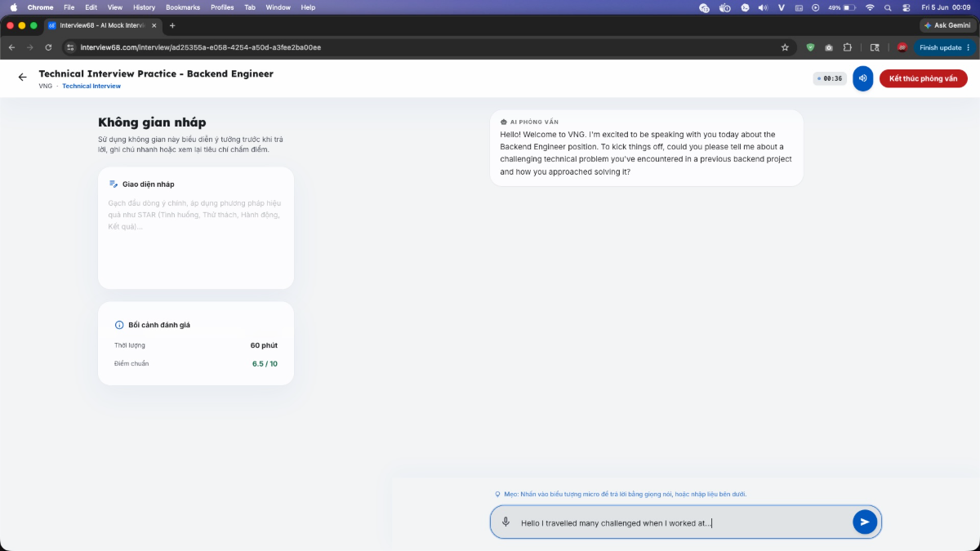The width and height of the screenshot is (980, 551).
Task: Click the site info icon in address bar
Action: [70, 47]
